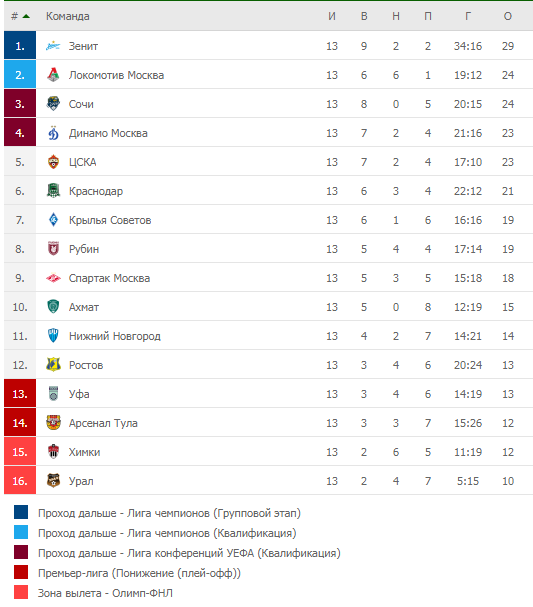Click the Ростов team crest

pyautogui.click(x=53, y=365)
